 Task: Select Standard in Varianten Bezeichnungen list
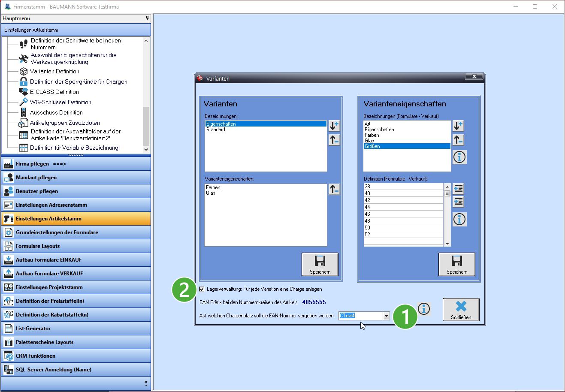coord(266,130)
